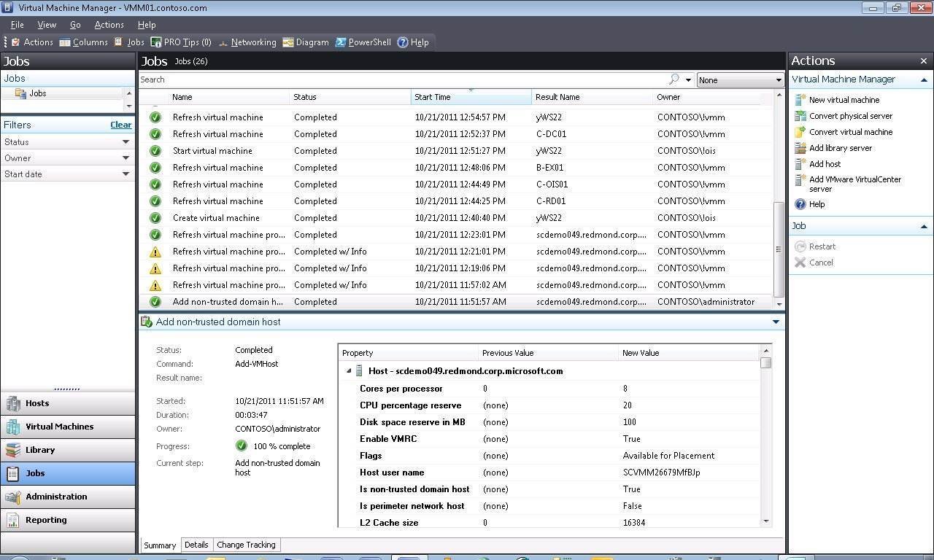Sort by Name column header

[x=228, y=97]
